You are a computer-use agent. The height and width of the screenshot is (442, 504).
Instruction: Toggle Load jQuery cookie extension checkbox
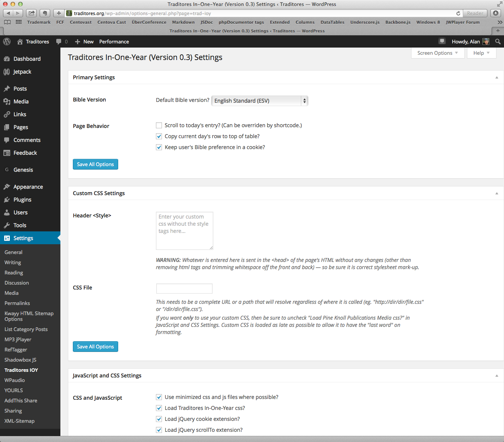click(159, 419)
